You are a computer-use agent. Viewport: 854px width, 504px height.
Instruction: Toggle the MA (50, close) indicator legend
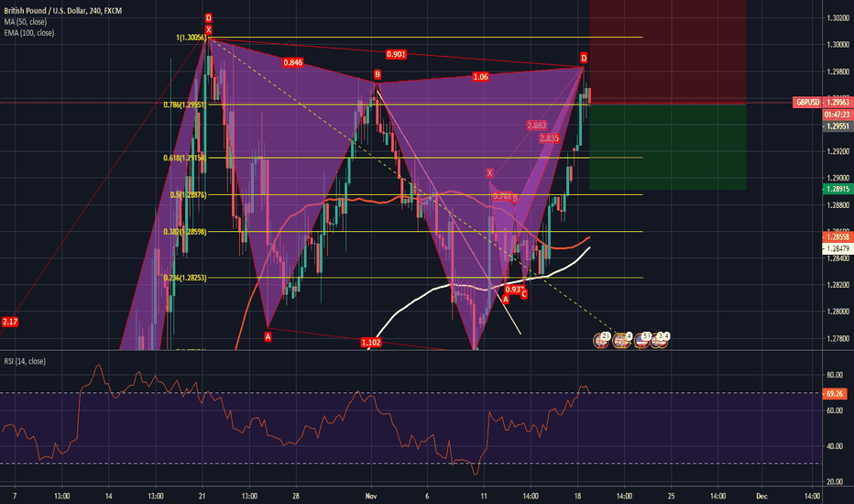click(x=25, y=17)
